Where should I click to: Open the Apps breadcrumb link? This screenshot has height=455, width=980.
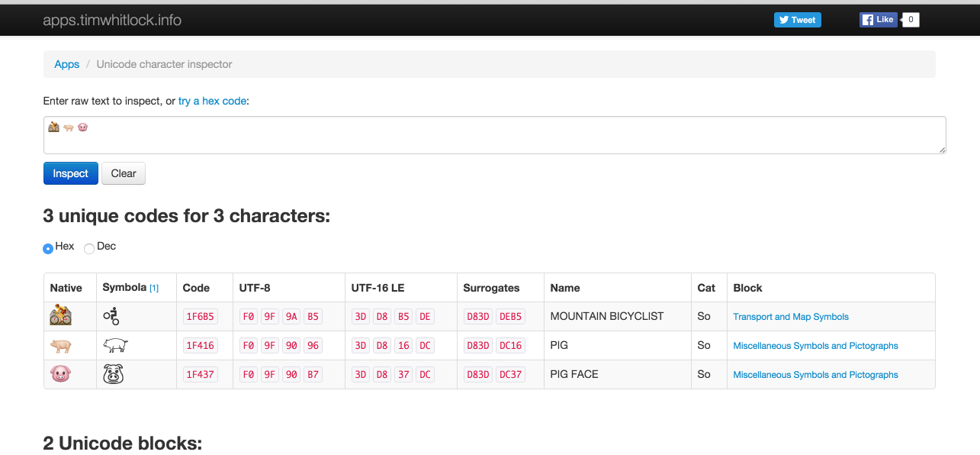point(67,64)
